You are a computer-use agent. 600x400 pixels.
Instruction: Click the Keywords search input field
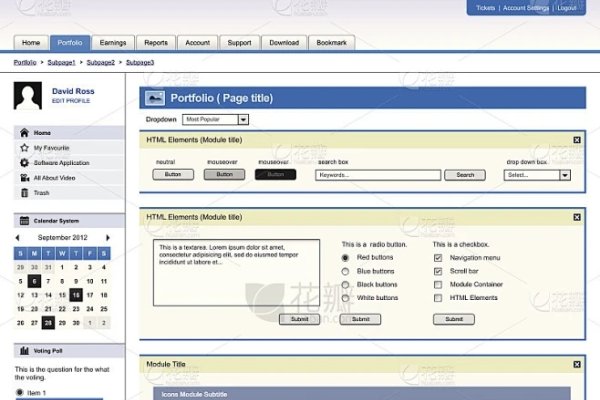[378, 175]
